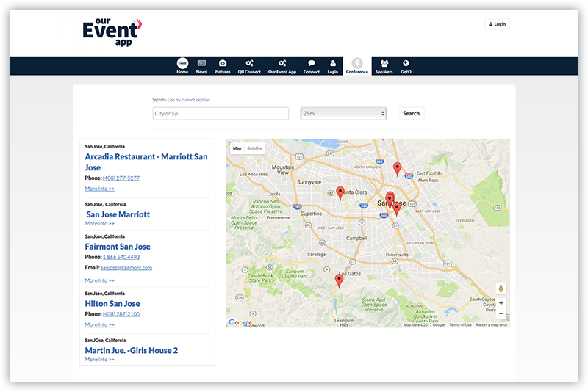The width and height of the screenshot is (588, 392).
Task: More Info for Fairmont San Jose
Action: [100, 280]
